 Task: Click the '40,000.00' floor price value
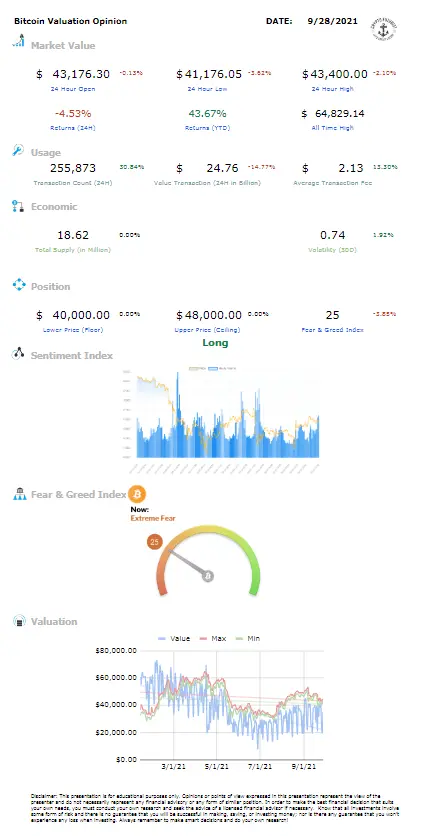pos(81,314)
